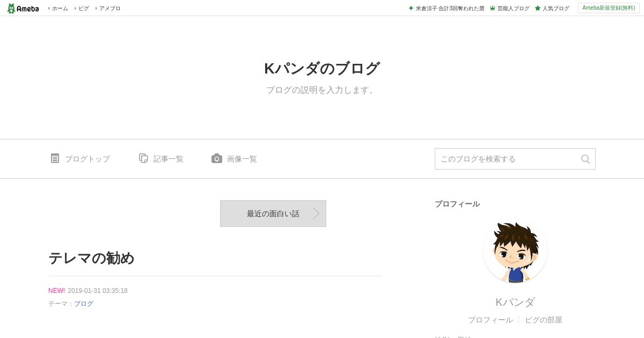The width and height of the screenshot is (644, 338).
Task: Click the 最近の面白い話 next-article arrow button
Action: (x=273, y=214)
